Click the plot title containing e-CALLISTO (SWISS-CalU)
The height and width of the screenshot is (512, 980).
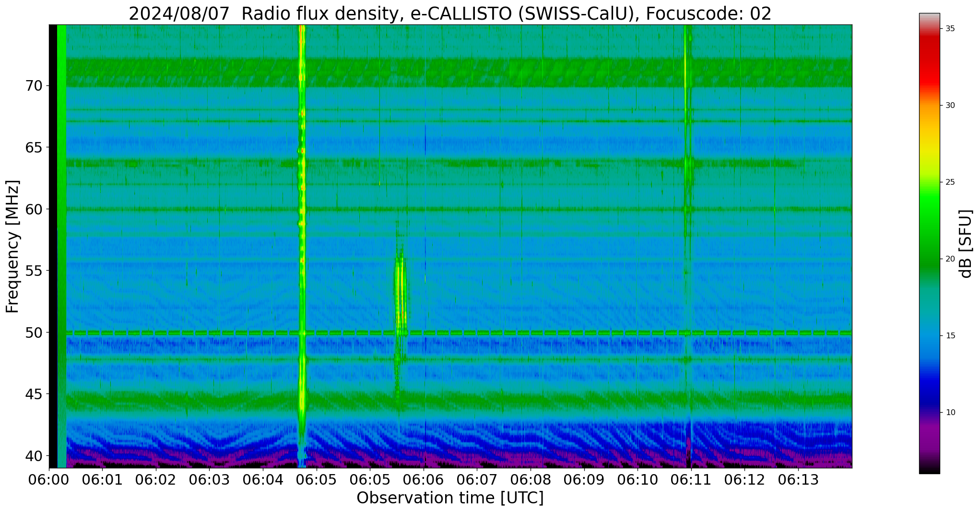pyautogui.click(x=450, y=13)
